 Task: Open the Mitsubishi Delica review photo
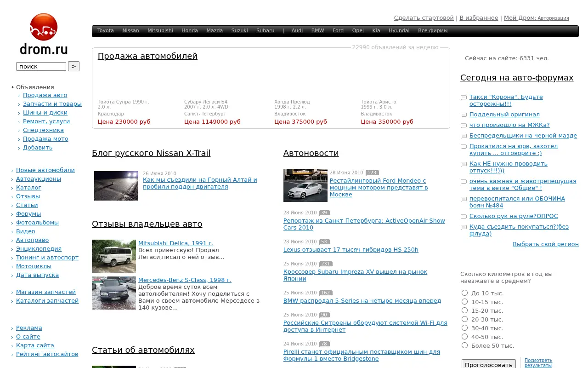114,256
